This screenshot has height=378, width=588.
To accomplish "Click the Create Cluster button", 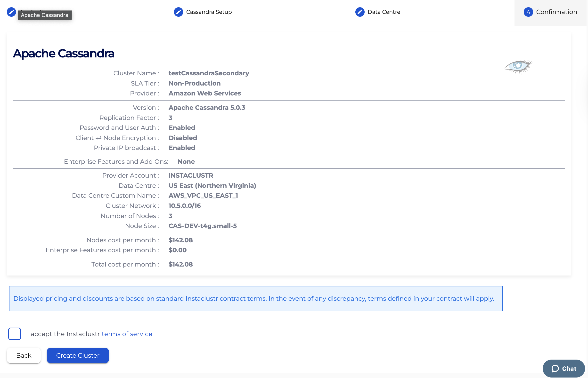I will click(x=78, y=355).
